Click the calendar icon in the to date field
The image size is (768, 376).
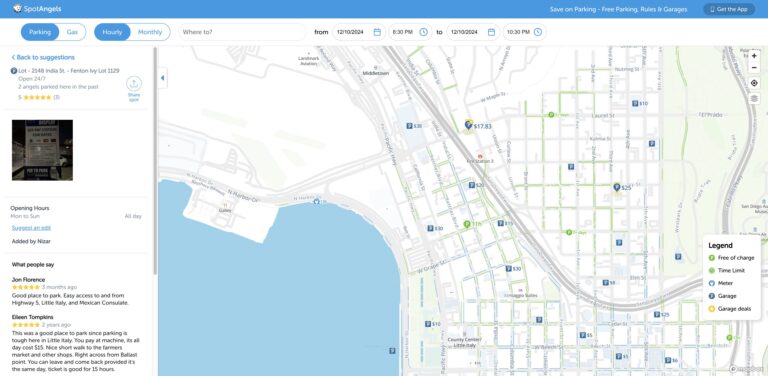click(491, 32)
